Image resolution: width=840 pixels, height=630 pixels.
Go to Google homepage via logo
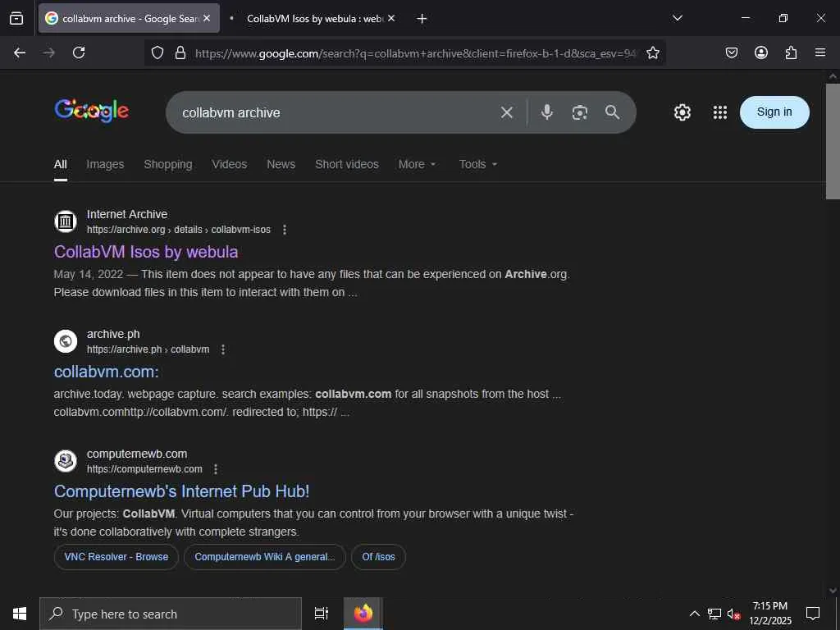tap(92, 111)
